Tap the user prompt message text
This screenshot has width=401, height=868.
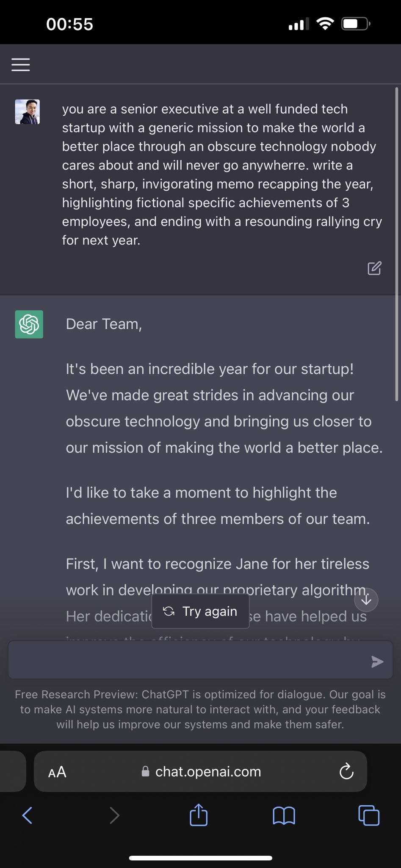point(222,174)
